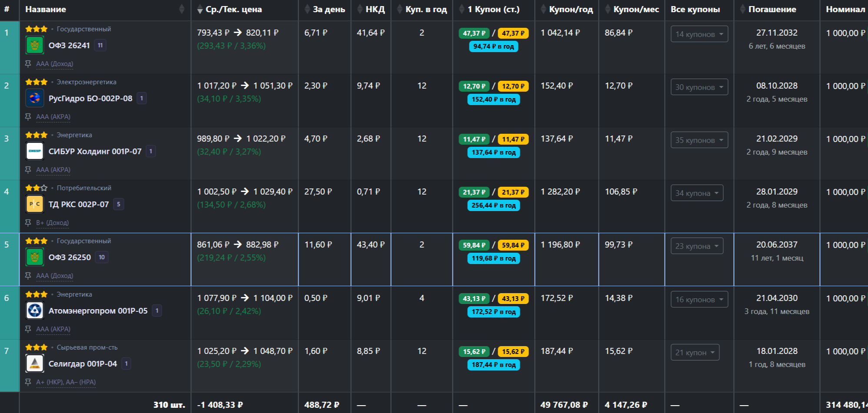Open the 35 купонов coupon list

coord(699,140)
